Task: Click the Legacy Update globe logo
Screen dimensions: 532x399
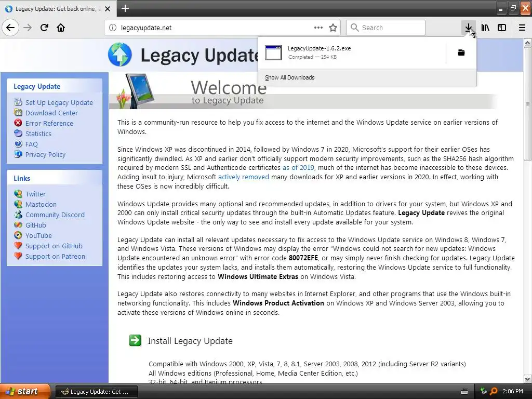Action: [x=120, y=54]
